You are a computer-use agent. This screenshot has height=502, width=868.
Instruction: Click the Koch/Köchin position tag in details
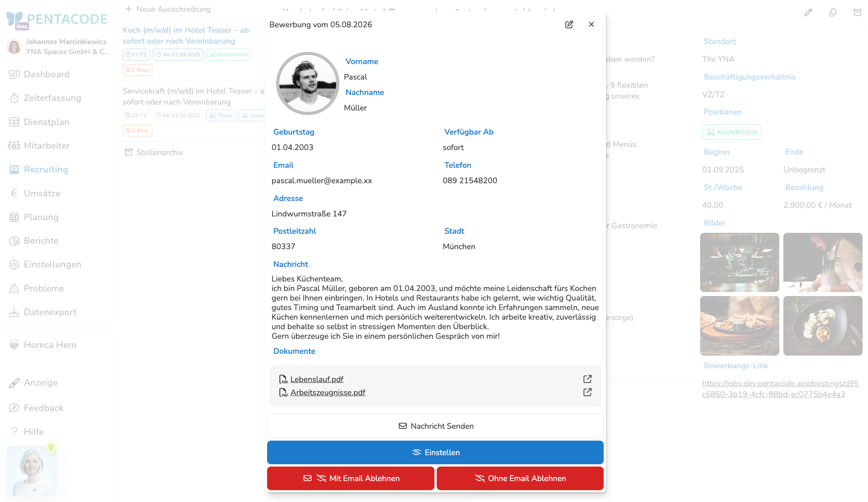(732, 132)
